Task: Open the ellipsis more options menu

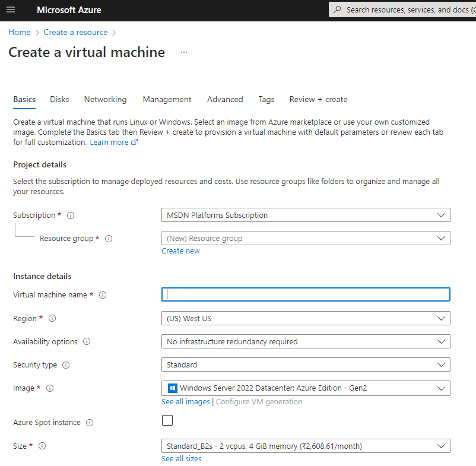Action: [184, 52]
